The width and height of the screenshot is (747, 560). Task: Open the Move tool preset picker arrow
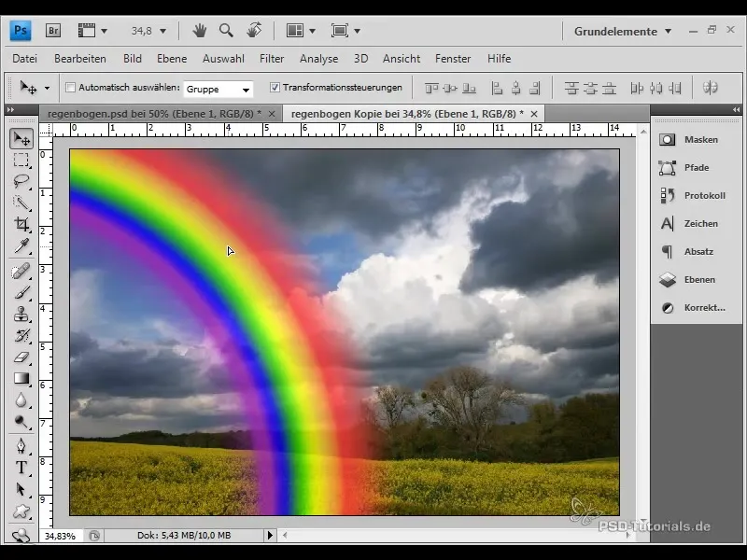coord(47,88)
